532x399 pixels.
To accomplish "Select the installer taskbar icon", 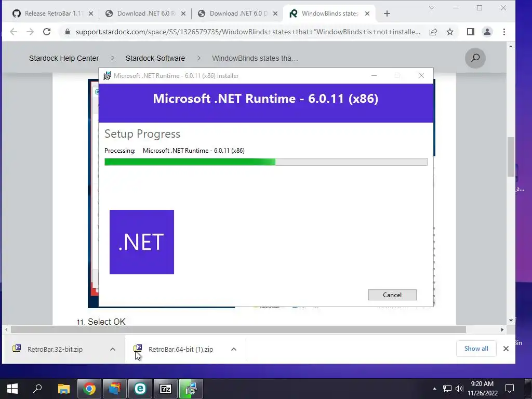I will click(x=191, y=389).
